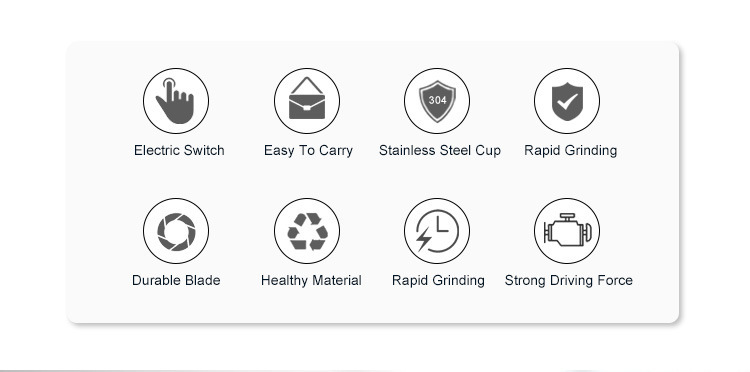The image size is (750, 372).
Task: Select the "Healthy Material" label
Action: pyautogui.click(x=311, y=281)
